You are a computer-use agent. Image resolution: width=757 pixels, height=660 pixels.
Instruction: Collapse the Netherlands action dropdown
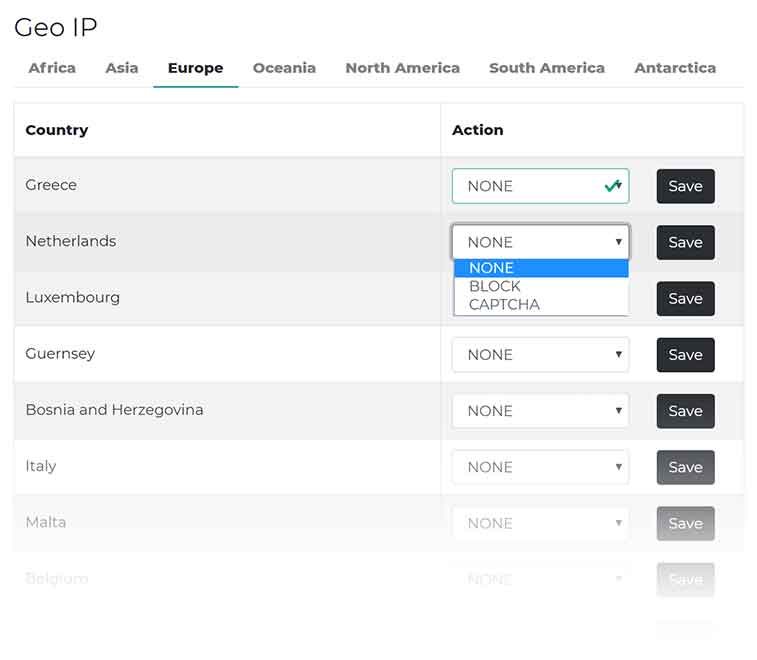541,242
